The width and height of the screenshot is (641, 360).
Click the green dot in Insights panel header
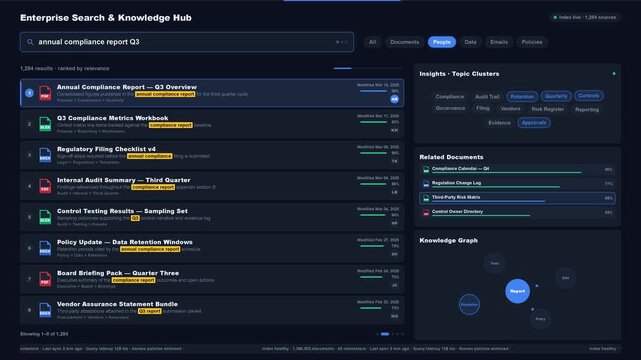614,74
